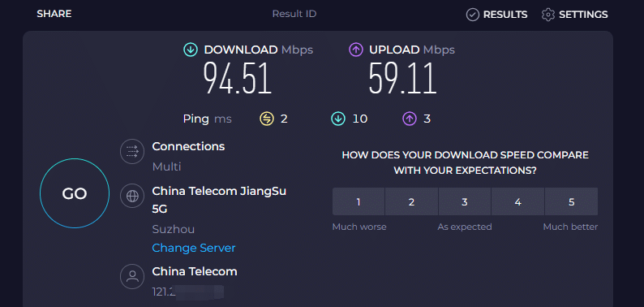Open the RESULTS page from the top bar
This screenshot has height=307, width=644.
pyautogui.click(x=497, y=15)
